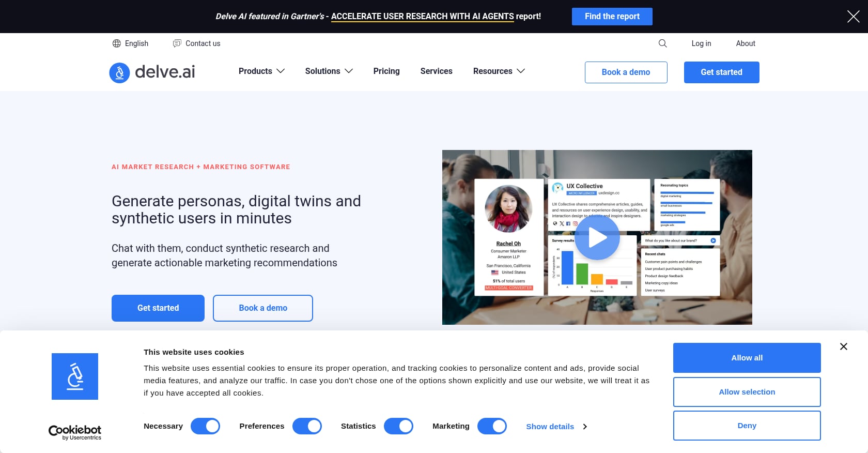The width and height of the screenshot is (868, 453).
Task: Go to the Services page
Action: point(437,71)
